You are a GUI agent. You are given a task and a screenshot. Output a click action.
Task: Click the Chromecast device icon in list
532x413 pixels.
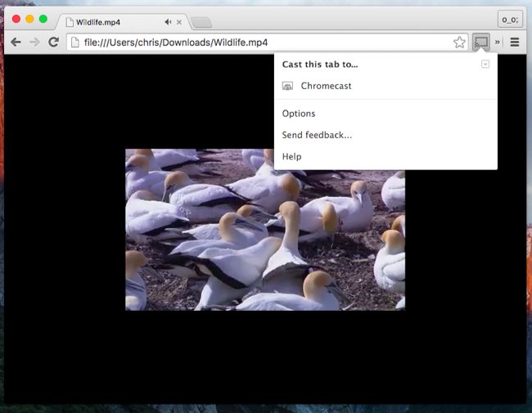click(x=287, y=86)
